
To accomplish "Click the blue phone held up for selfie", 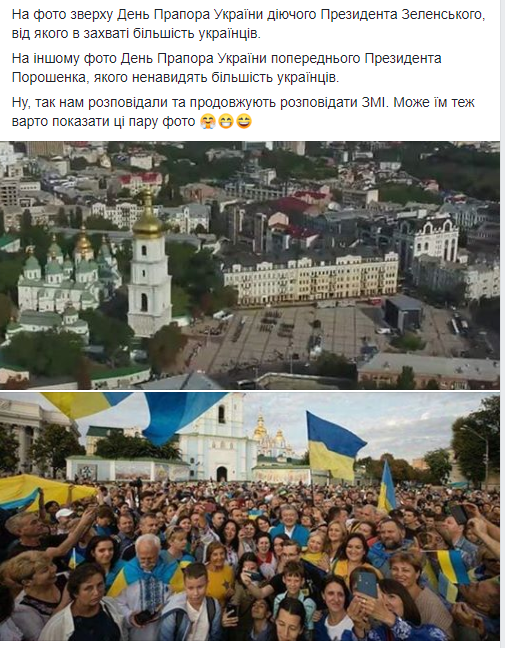I will [x=365, y=583].
